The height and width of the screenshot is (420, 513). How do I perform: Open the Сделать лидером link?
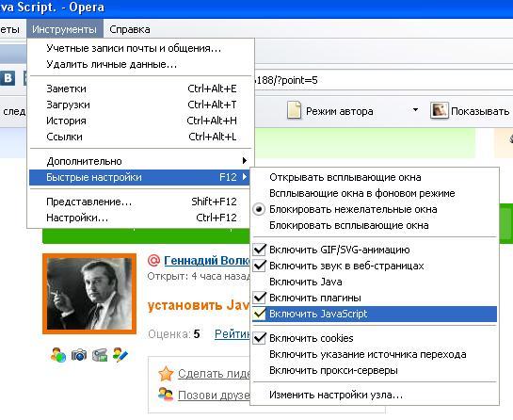[214, 374]
